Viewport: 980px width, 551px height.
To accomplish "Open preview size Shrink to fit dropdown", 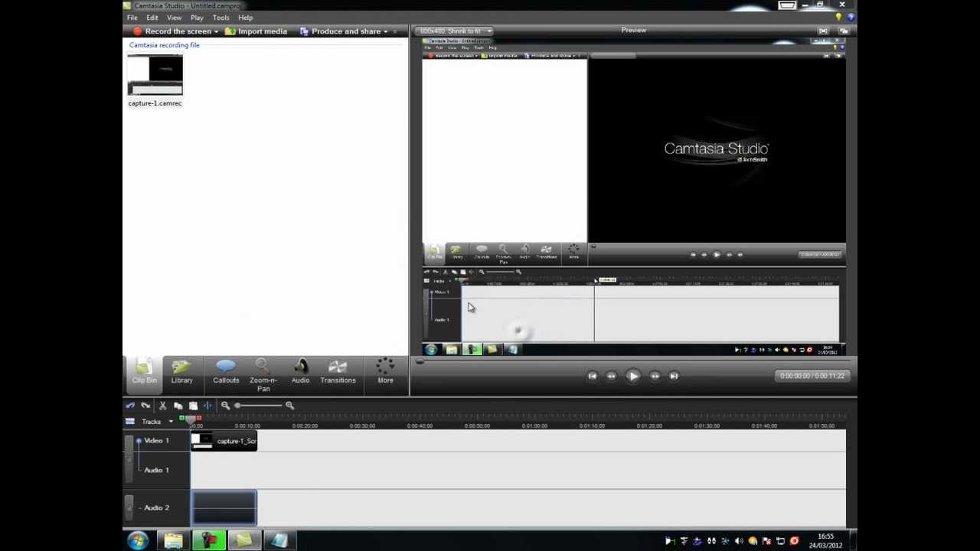I will click(455, 31).
